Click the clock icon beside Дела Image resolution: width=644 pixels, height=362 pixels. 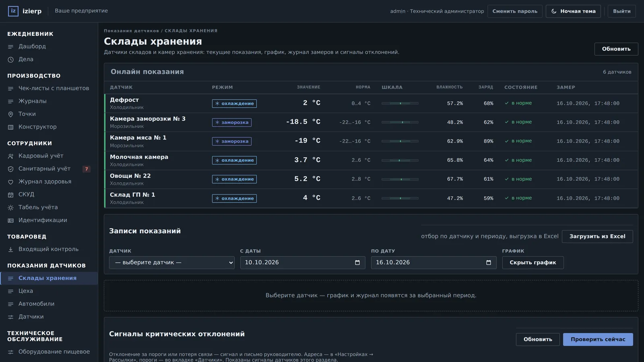(x=11, y=60)
